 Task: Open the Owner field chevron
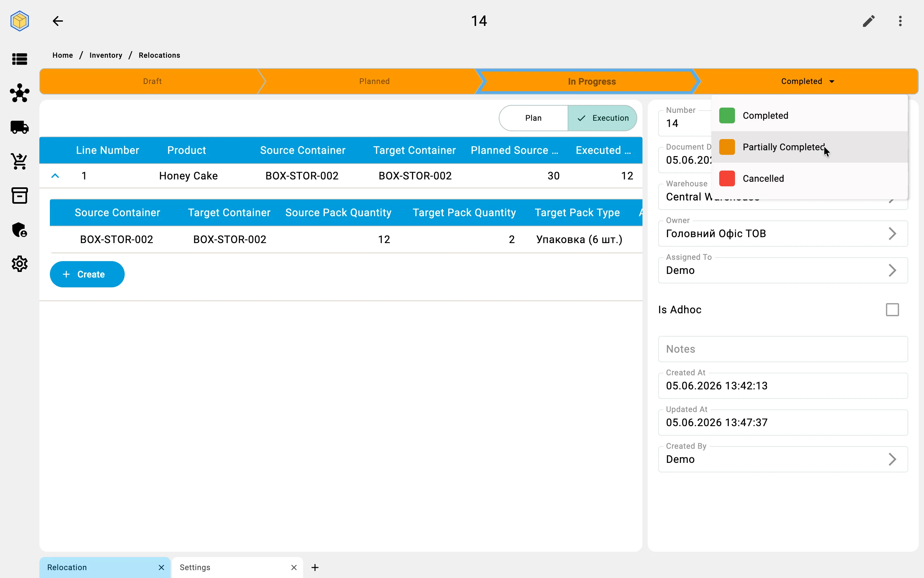pos(892,234)
